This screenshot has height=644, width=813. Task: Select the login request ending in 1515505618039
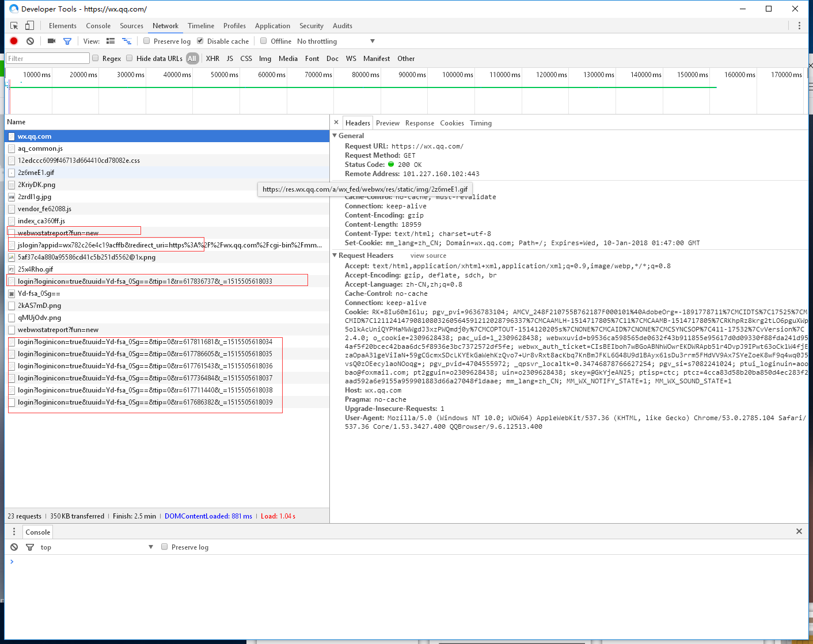[x=167, y=402]
